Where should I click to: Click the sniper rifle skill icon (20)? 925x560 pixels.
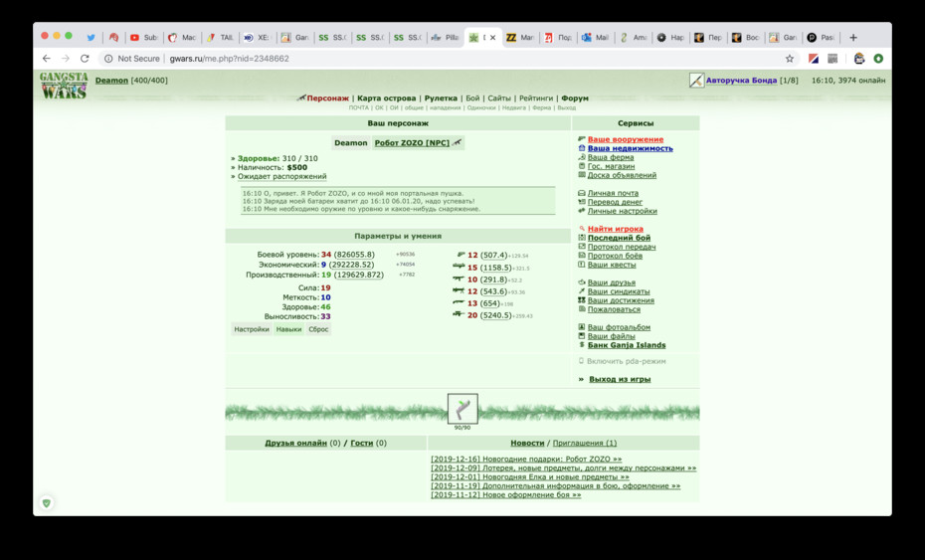(459, 314)
